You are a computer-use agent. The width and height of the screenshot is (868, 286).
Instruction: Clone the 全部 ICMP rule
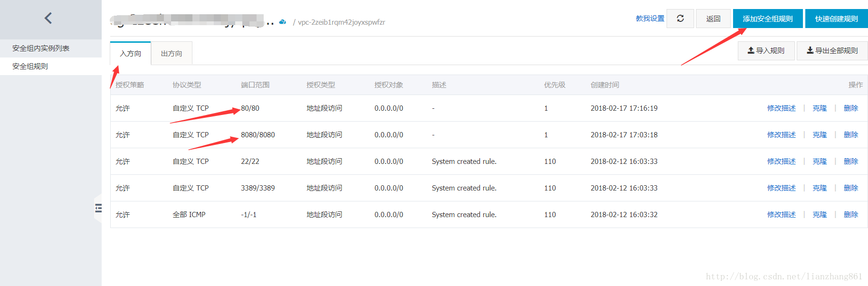820,214
